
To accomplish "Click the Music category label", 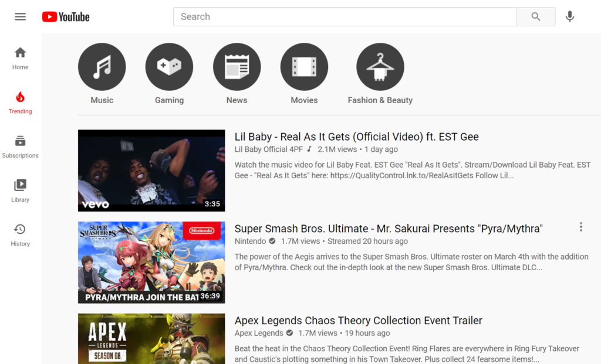I will coord(102,100).
